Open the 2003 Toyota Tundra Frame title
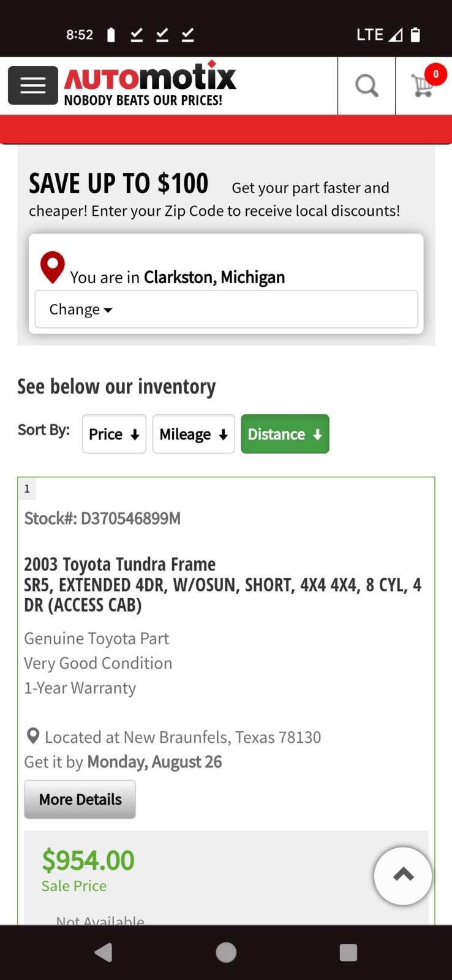 [120, 564]
